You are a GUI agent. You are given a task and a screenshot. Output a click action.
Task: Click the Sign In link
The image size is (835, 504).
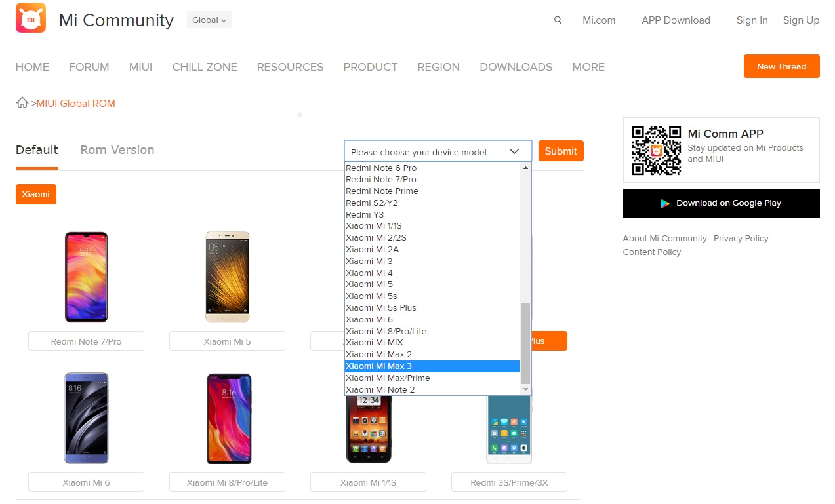tap(752, 20)
